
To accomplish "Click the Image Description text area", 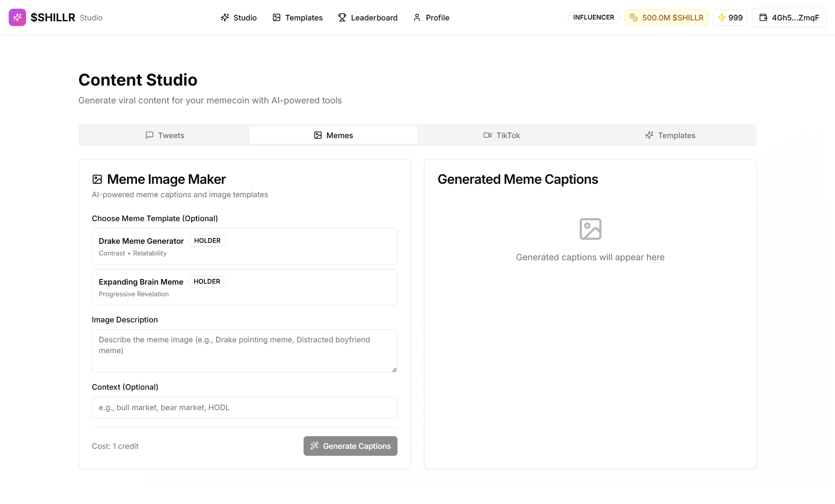I will (244, 351).
